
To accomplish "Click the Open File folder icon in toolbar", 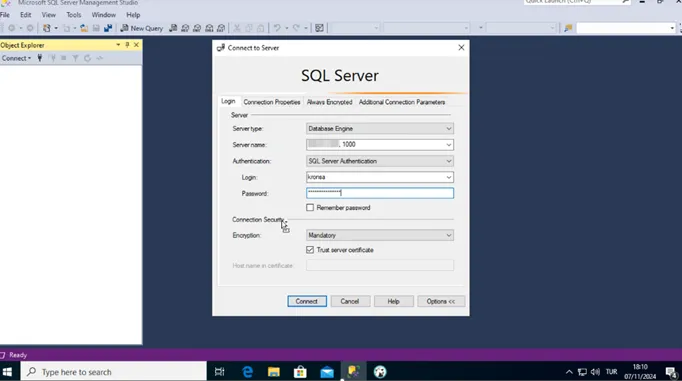I will coord(84,28).
